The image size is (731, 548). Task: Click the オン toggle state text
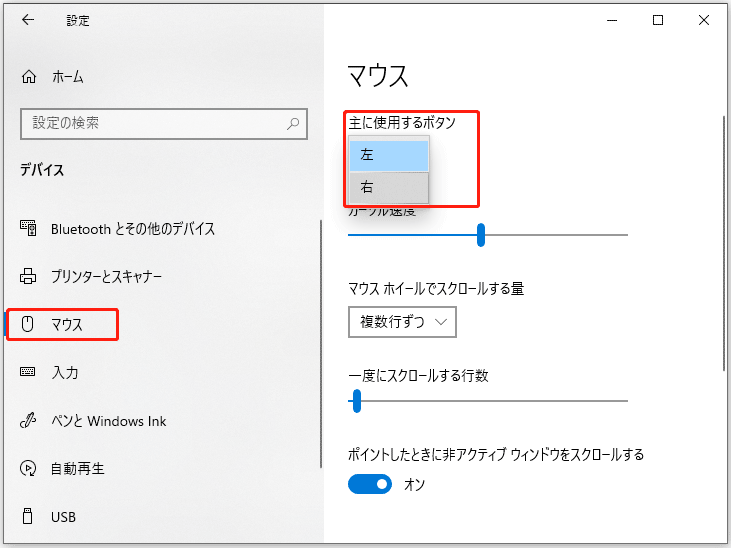(414, 485)
